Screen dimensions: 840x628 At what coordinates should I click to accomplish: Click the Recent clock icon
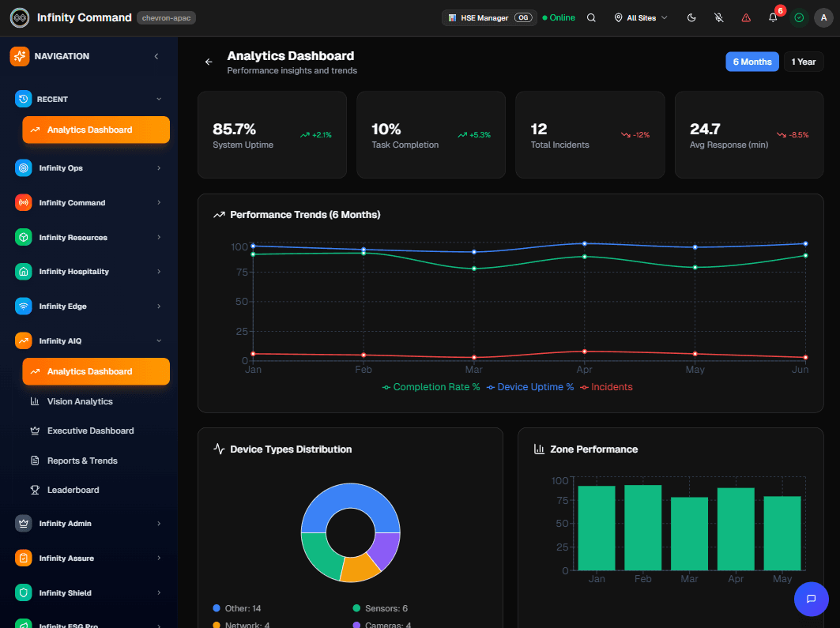click(x=24, y=99)
